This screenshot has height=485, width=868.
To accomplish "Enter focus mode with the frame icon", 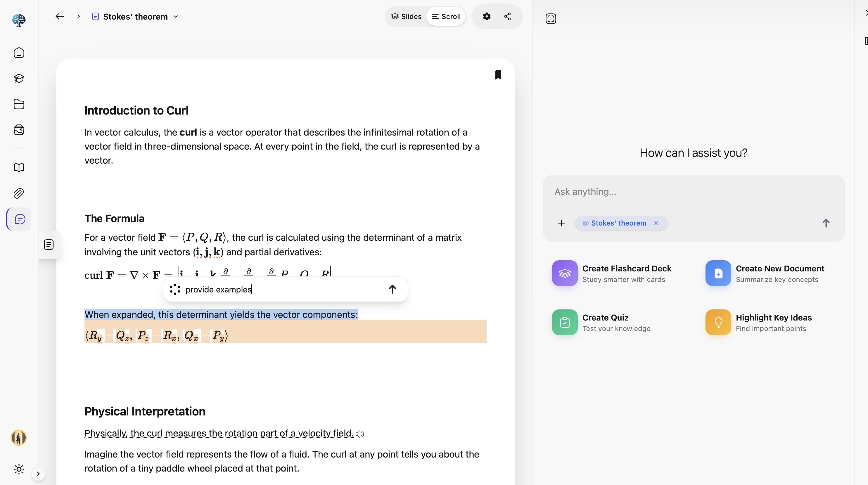I will click(551, 18).
